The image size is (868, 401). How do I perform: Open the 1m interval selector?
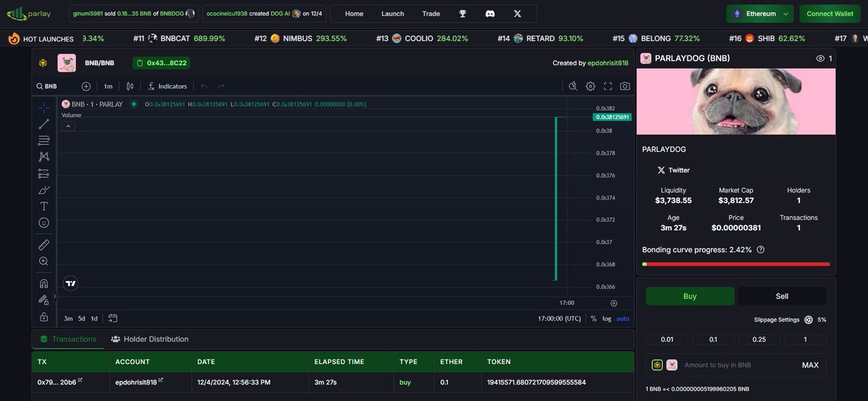[108, 86]
